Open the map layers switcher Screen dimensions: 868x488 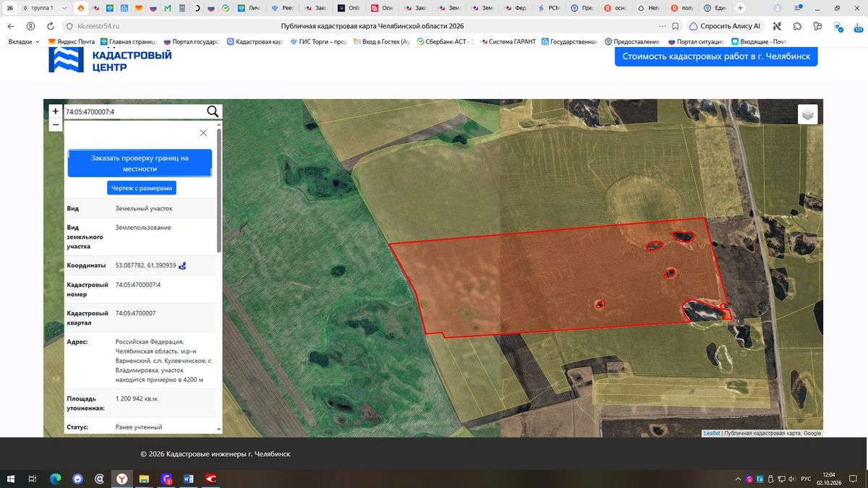point(808,114)
